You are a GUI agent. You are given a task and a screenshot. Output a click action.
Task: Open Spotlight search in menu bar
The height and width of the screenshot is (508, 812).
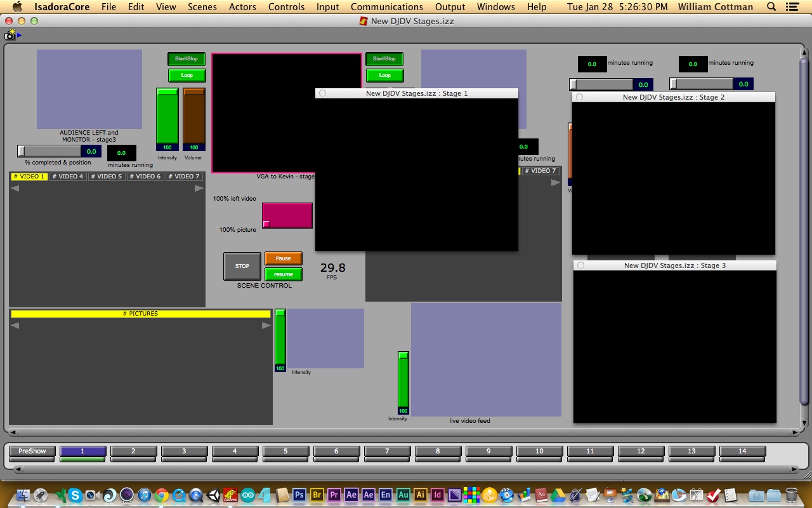pyautogui.click(x=771, y=7)
